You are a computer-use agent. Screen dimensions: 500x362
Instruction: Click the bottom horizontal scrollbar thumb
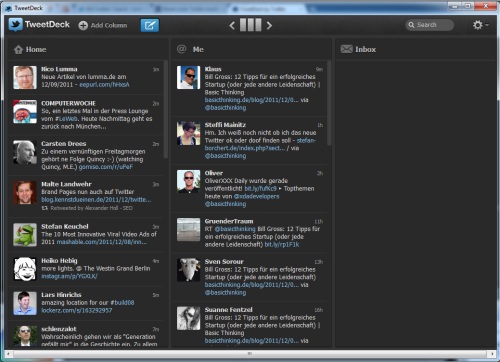(x=250, y=354)
